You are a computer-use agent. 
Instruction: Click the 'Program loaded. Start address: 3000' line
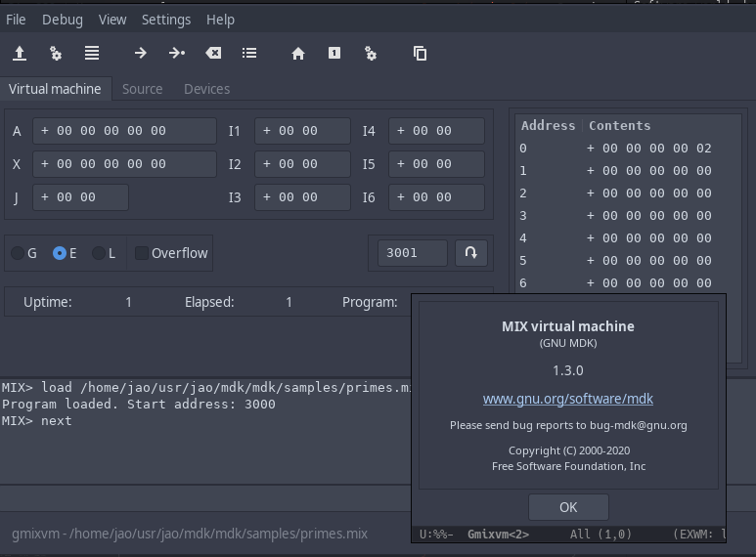pyautogui.click(x=139, y=404)
